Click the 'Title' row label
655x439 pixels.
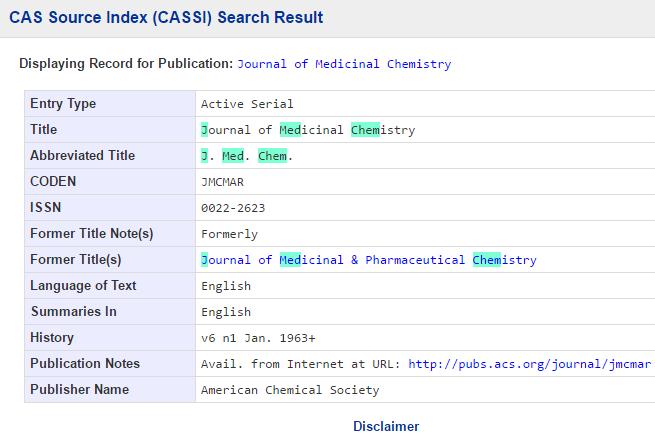coord(43,129)
